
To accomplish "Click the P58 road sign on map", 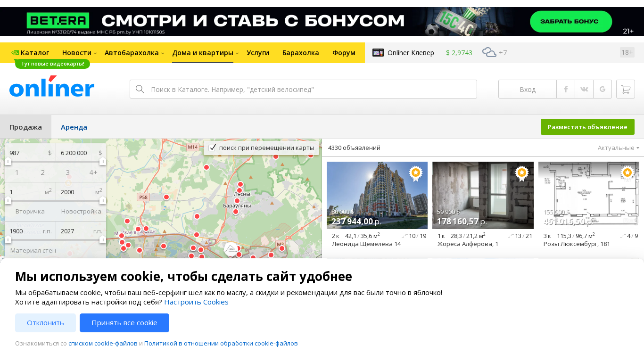I will pos(143,197).
